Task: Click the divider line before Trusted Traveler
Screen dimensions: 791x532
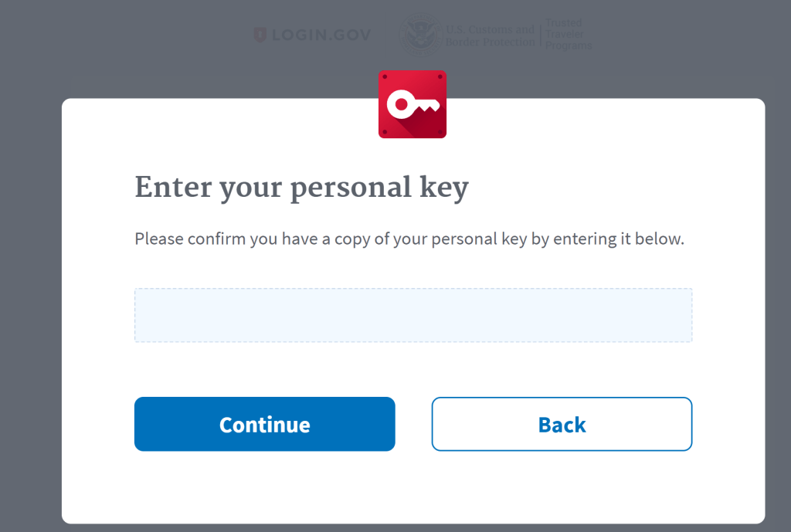Action: tap(540, 34)
